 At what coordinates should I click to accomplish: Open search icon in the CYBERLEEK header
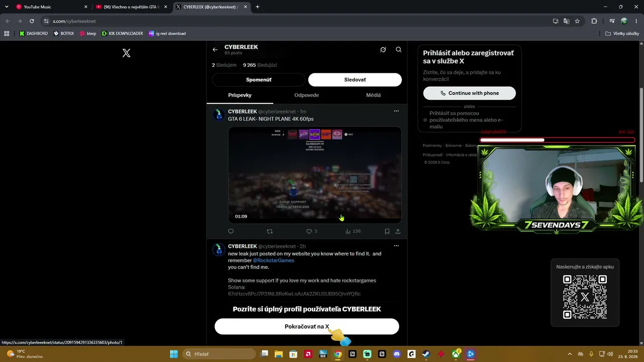(398, 50)
